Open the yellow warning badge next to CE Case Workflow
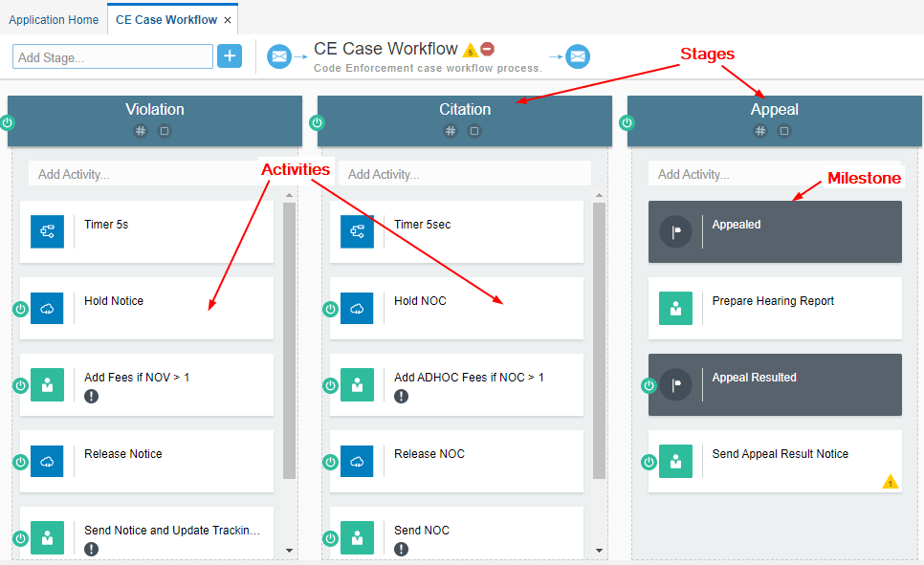 tap(471, 48)
